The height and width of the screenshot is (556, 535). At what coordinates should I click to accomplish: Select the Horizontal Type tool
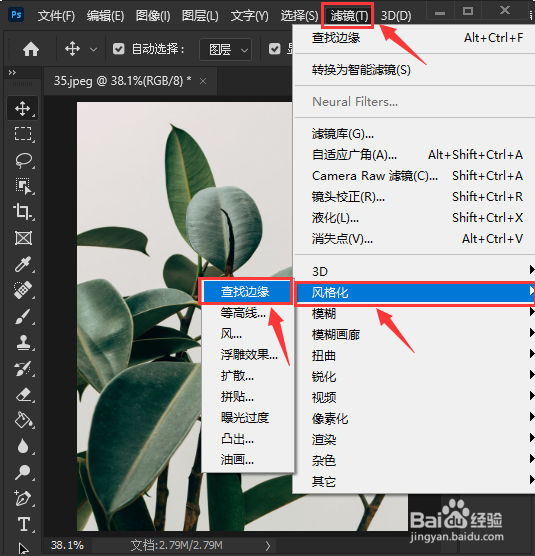(24, 524)
